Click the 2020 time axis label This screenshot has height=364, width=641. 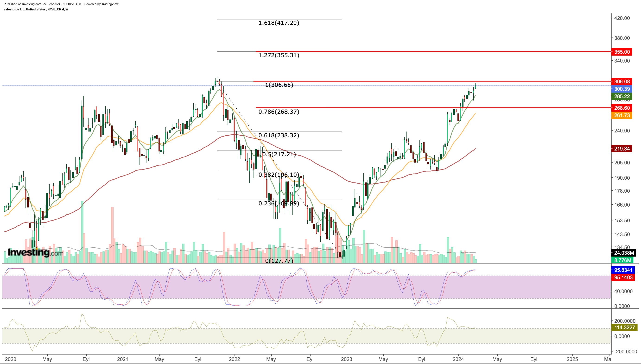point(10,359)
